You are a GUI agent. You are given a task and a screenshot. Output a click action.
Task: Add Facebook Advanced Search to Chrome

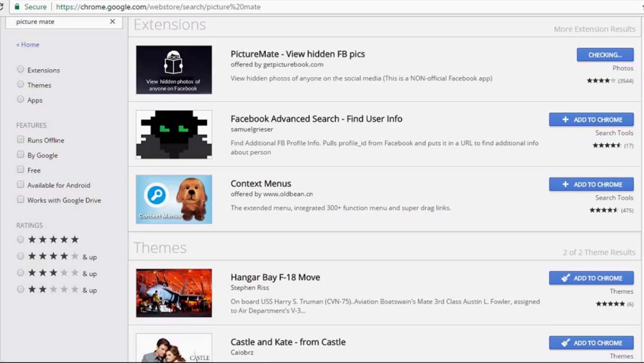click(591, 119)
